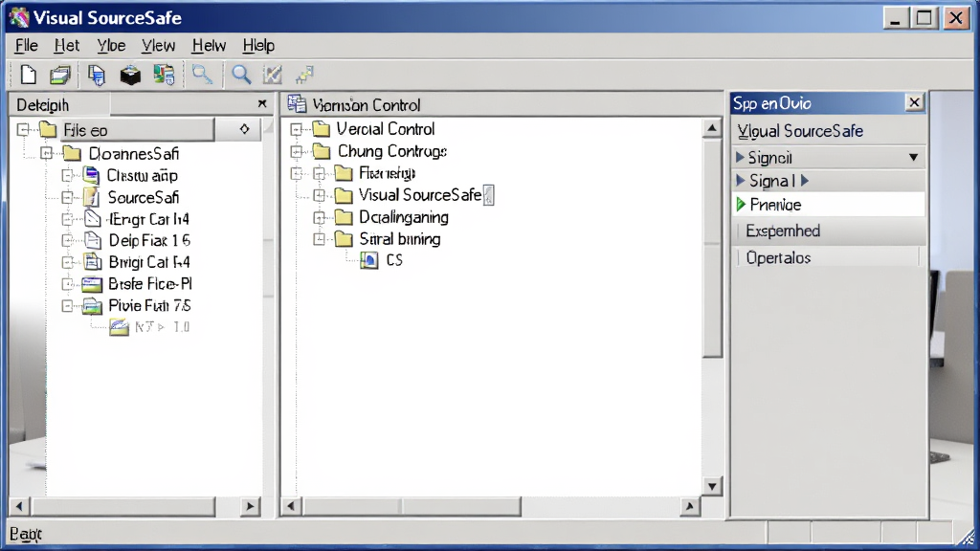Click the Brigi Cat F4 file icon
Viewport: 980px width, 551px height.
[x=93, y=262]
